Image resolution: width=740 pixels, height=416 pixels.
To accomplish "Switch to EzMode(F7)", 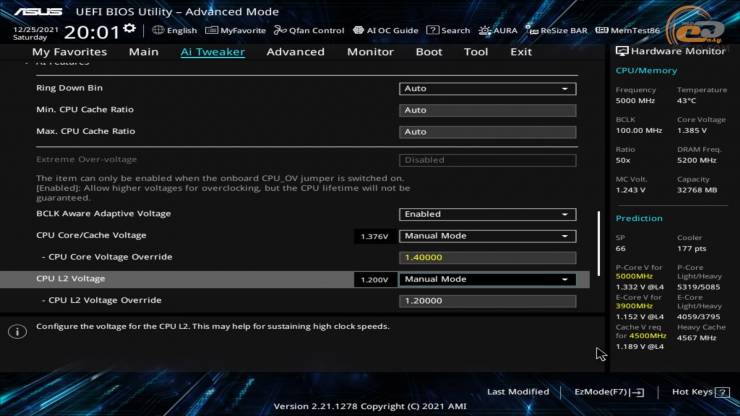I will (609, 392).
